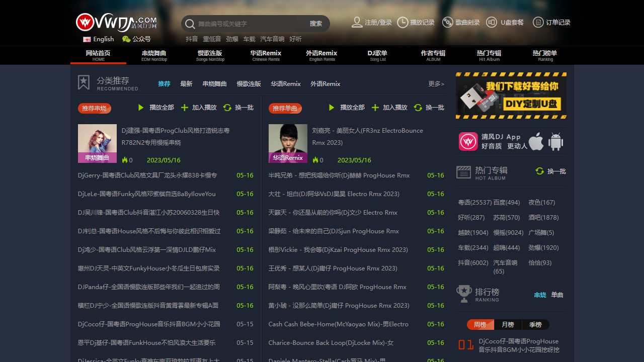Open the 热门专辑 Hit Album tab
The width and height of the screenshot is (644, 362).
(489, 55)
